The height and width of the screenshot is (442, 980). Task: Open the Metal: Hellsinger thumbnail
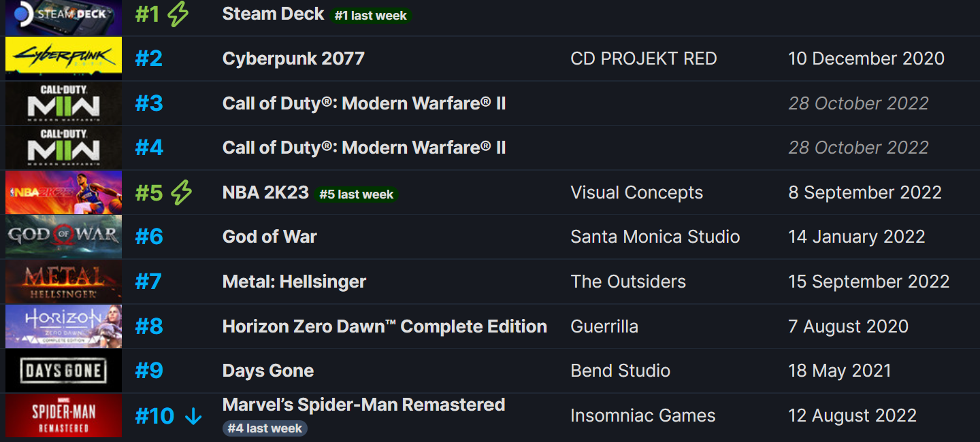(63, 282)
